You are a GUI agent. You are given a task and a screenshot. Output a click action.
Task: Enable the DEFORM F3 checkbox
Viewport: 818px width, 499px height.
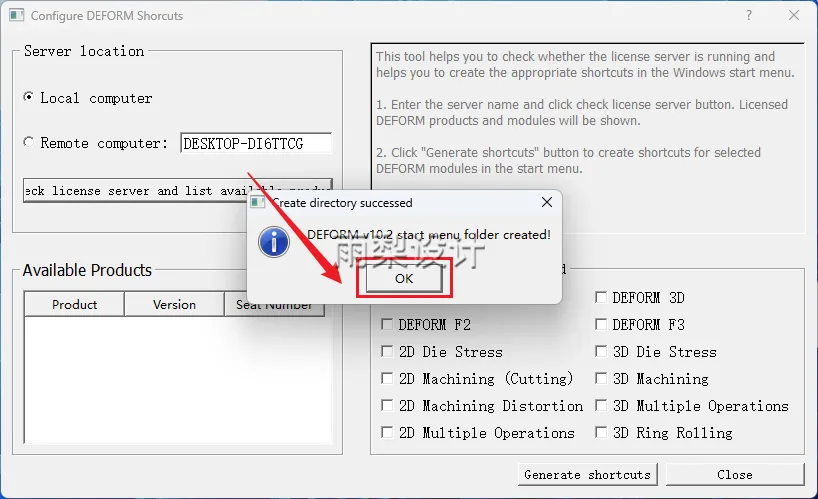[601, 324]
